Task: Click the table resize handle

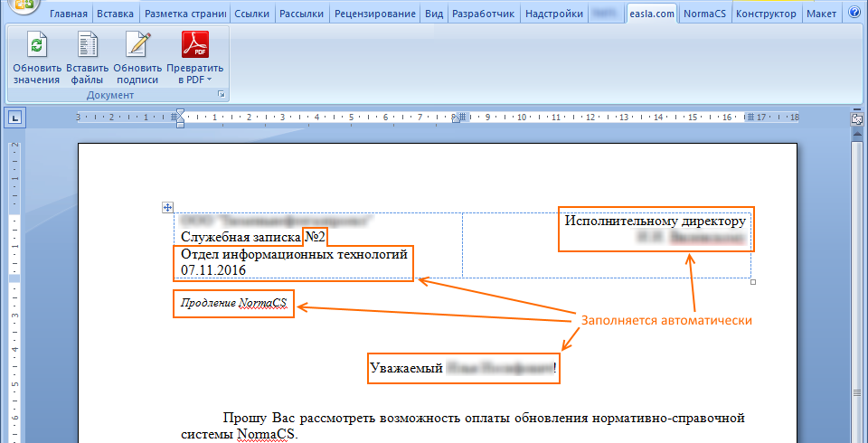Action: (752, 282)
